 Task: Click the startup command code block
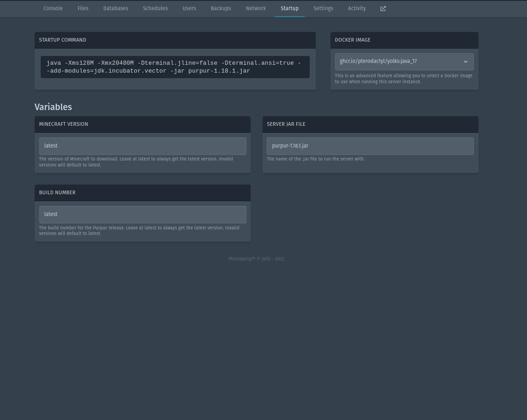pyautogui.click(x=175, y=67)
